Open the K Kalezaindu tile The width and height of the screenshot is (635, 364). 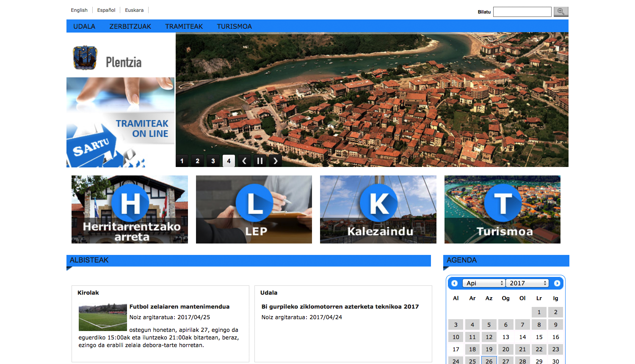tap(378, 209)
